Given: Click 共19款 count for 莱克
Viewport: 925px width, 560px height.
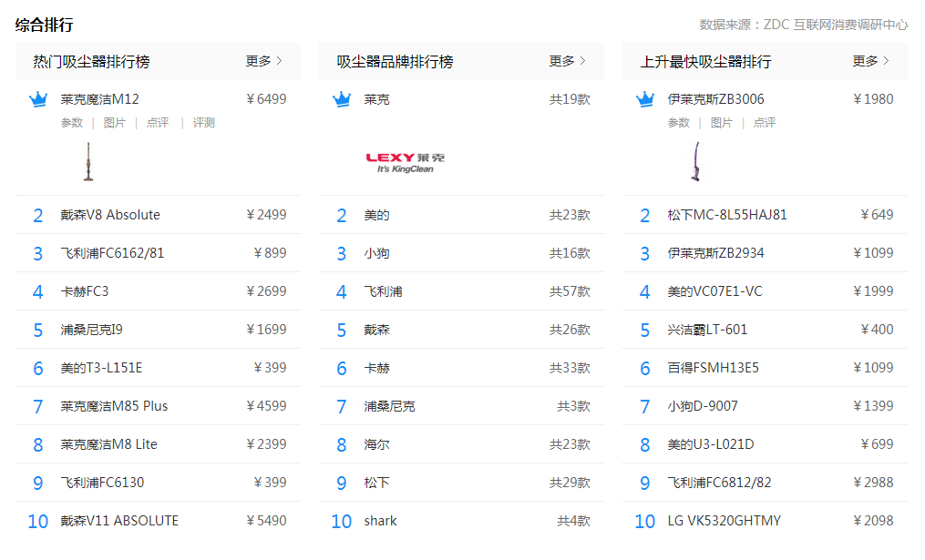Looking at the screenshot, I should (x=570, y=99).
